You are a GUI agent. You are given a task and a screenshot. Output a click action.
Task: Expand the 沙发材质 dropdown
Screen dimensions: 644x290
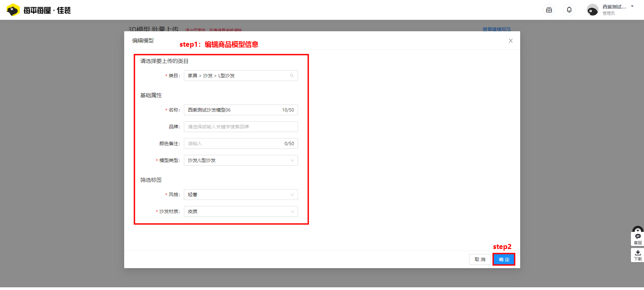pos(241,211)
